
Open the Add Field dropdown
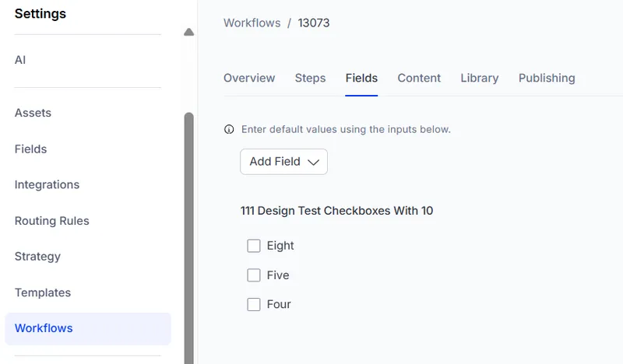pos(283,162)
